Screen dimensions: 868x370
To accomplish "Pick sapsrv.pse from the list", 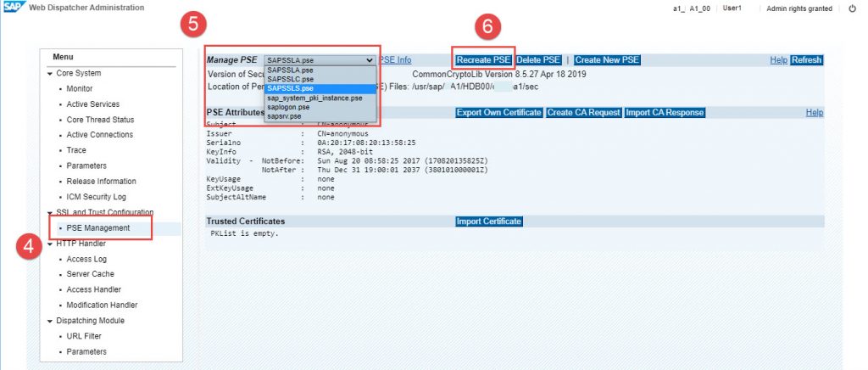I will click(284, 115).
